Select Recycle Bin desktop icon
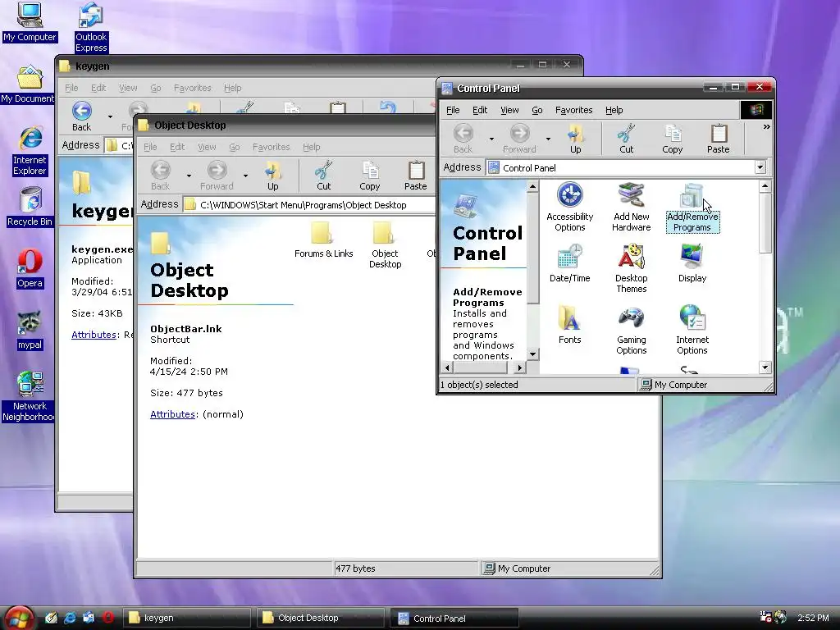Screen dimensions: 840x630 (30, 208)
